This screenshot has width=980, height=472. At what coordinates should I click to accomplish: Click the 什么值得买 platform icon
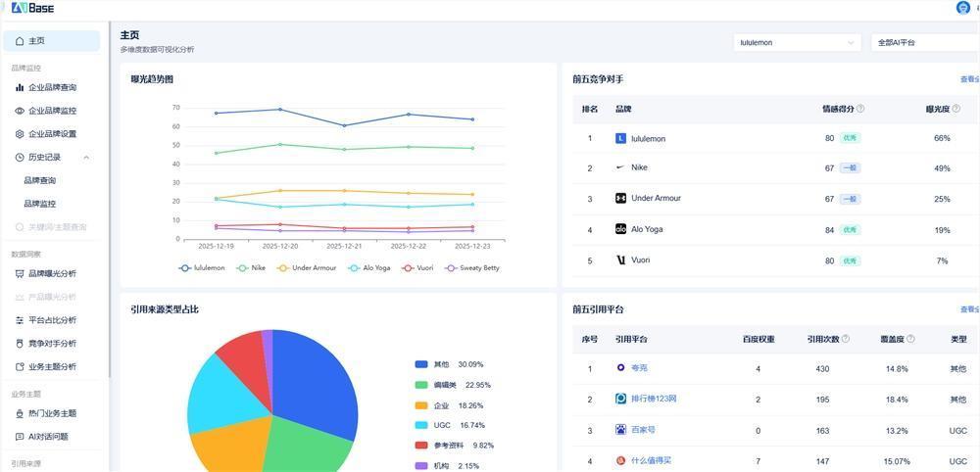pos(620,461)
